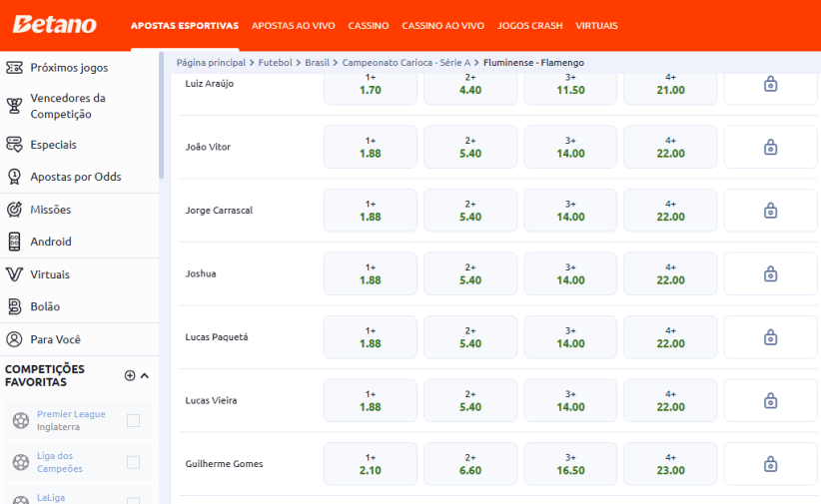Tick the LaLiga checkbox
The image size is (821, 504).
pyautogui.click(x=133, y=498)
